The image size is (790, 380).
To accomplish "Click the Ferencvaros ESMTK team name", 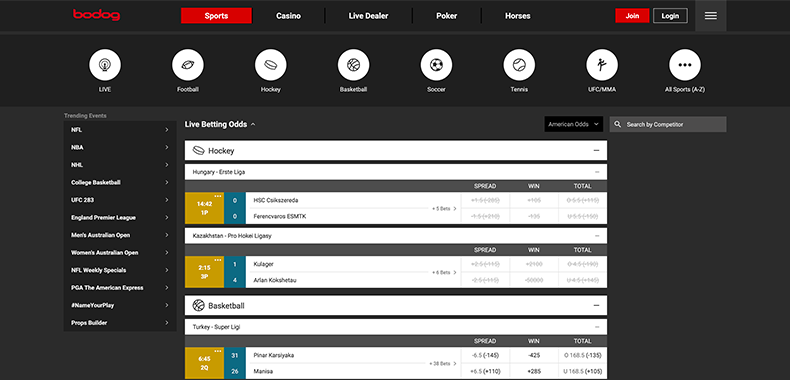I will 280,216.
